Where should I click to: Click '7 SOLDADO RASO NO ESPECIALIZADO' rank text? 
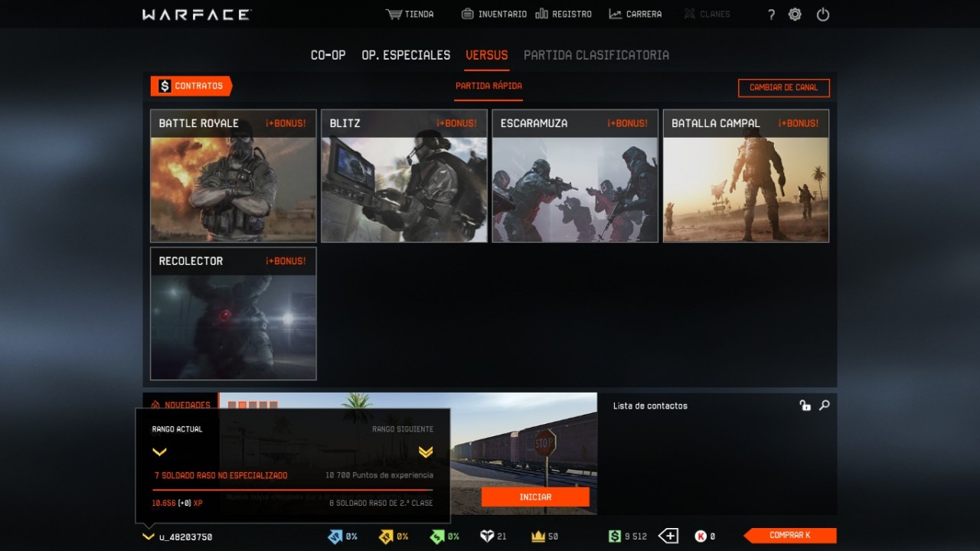[x=221, y=475]
